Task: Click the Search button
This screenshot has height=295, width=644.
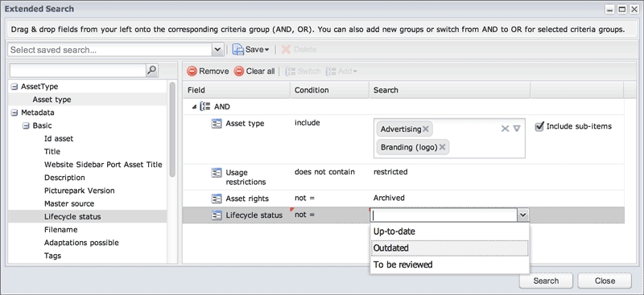Action: pos(546,281)
